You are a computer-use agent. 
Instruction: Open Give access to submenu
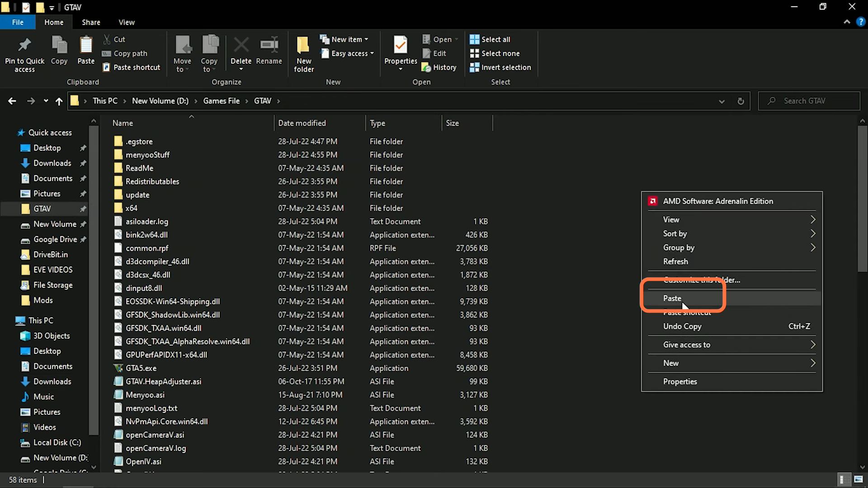point(732,345)
